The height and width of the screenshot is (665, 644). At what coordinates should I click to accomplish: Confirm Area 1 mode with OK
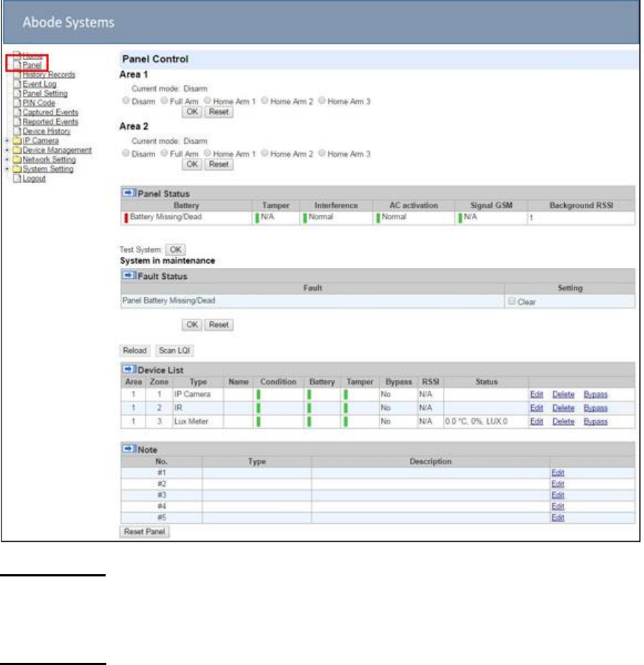click(192, 112)
